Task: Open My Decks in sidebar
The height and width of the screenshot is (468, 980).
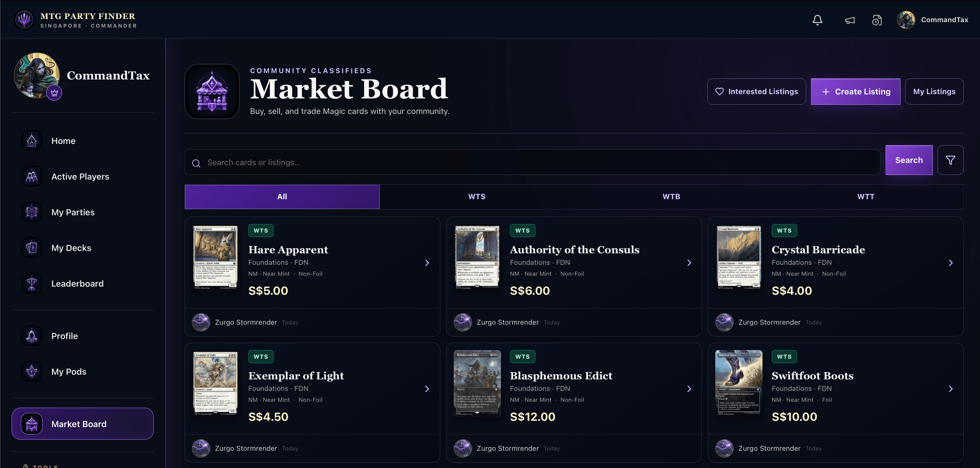Action: [83, 248]
